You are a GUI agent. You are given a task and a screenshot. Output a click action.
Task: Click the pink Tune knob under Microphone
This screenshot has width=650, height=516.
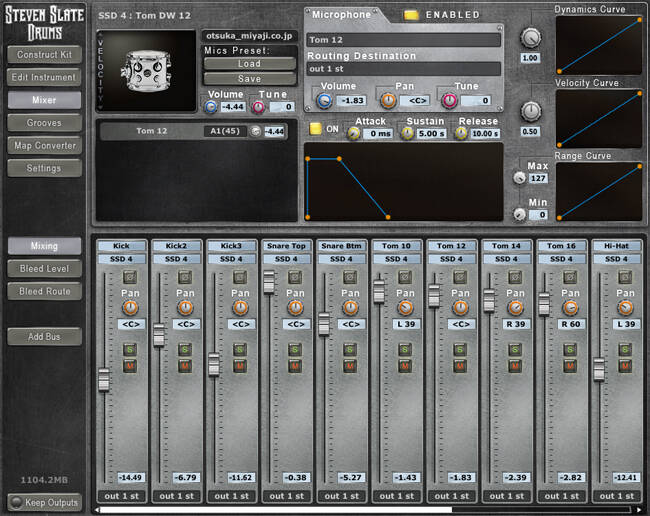[449, 101]
